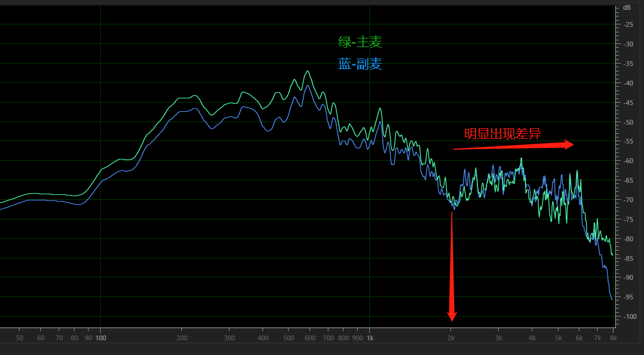Select the -25 value on the dB scale
Viewport: 644px width, 355px height.
click(628, 24)
